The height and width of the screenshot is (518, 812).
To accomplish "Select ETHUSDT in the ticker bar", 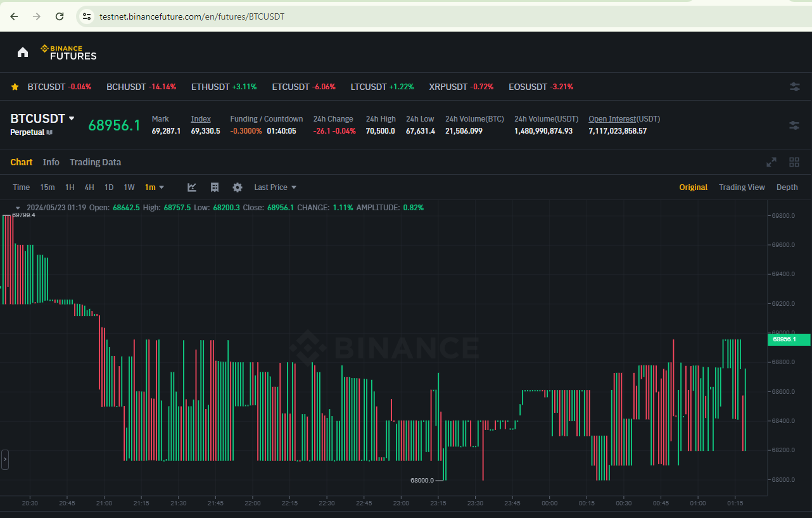I will [224, 87].
